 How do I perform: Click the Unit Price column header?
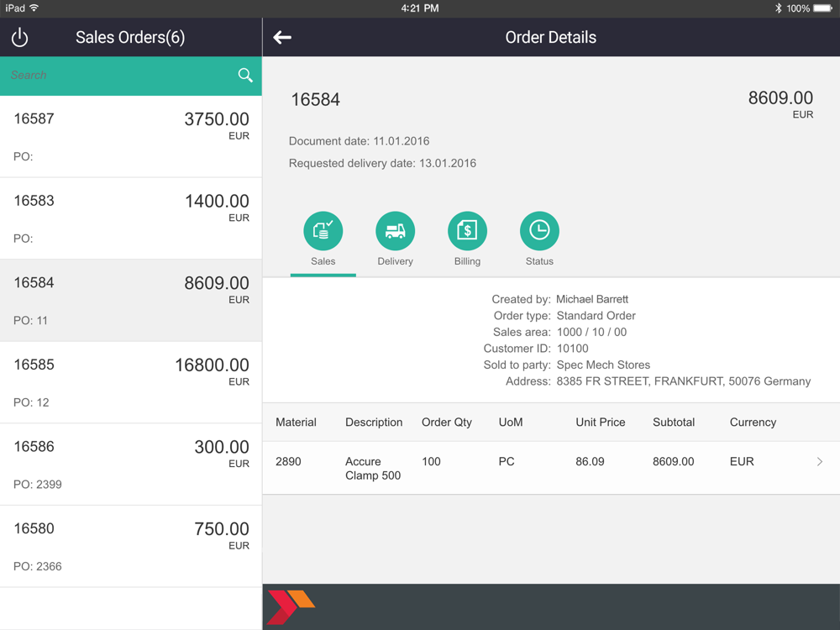tap(601, 423)
